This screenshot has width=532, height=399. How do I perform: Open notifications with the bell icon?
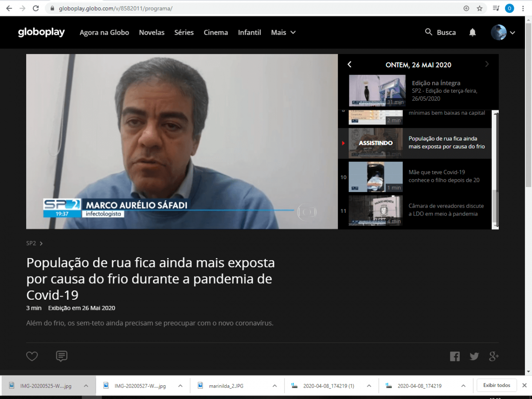[x=473, y=32]
